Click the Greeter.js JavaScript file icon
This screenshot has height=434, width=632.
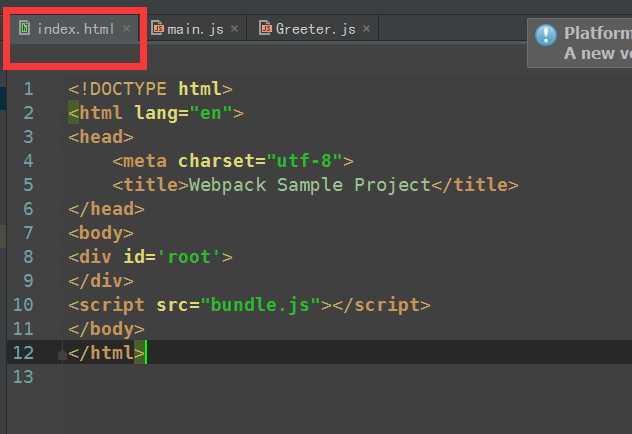coord(266,28)
